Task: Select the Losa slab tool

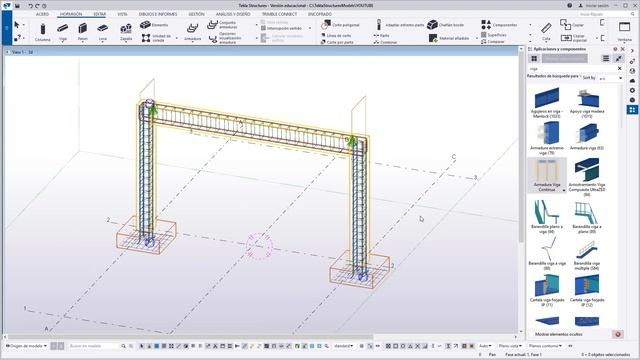Action: pyautogui.click(x=102, y=32)
